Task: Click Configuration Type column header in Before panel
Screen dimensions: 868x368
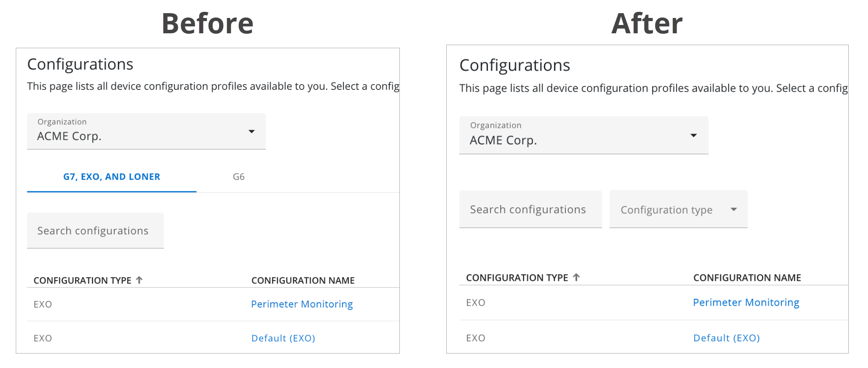Action: tap(82, 280)
